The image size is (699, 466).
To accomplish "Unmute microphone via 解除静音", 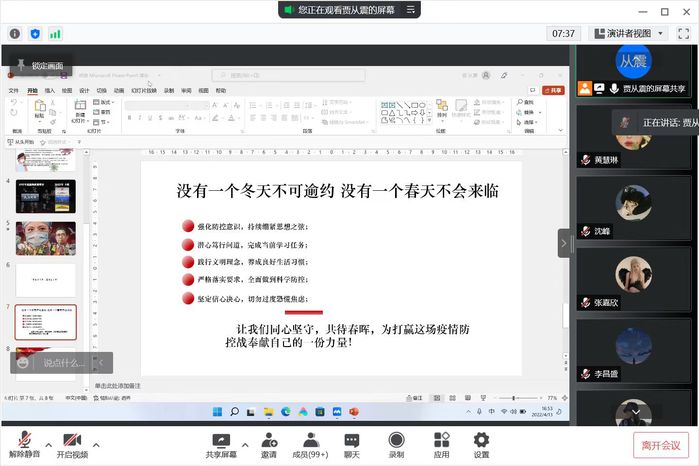I will coord(23,444).
